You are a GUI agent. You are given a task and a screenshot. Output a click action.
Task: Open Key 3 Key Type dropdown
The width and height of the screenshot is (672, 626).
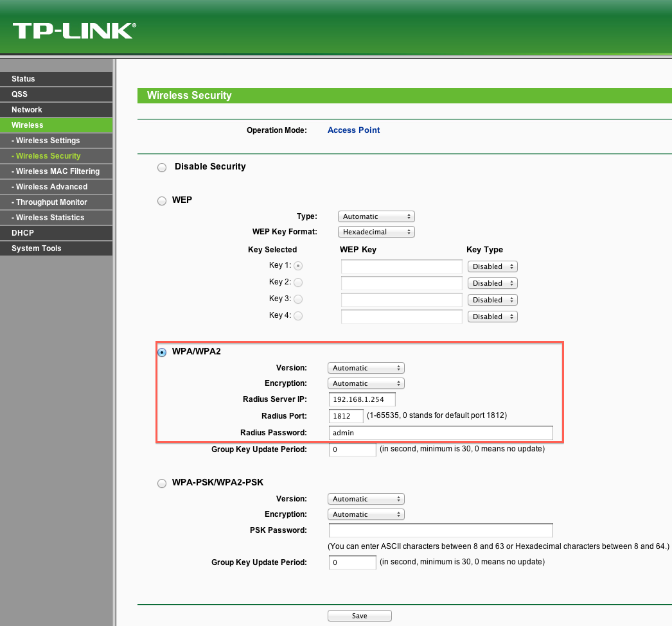tap(492, 300)
